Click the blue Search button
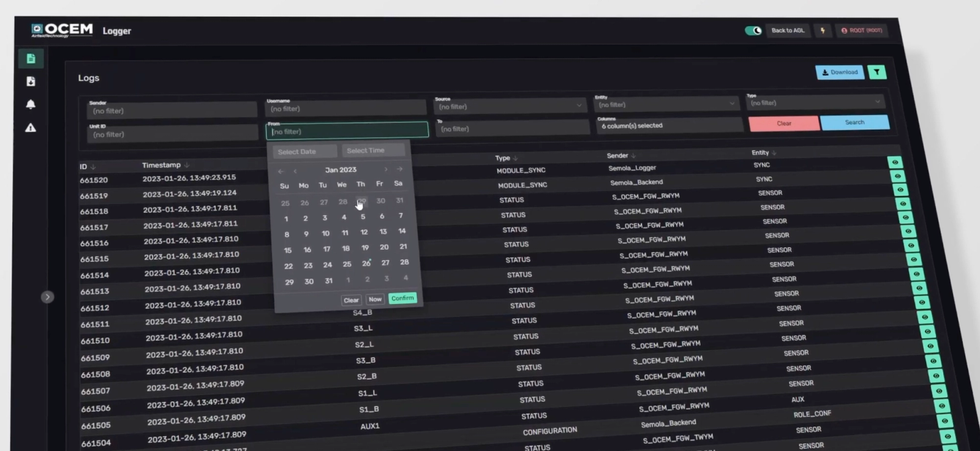The height and width of the screenshot is (451, 980). [x=854, y=122]
